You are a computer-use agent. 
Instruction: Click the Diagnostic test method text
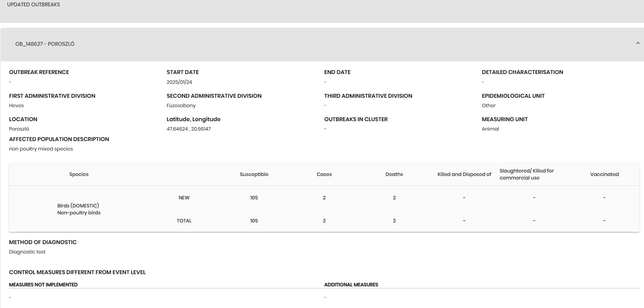[27, 252]
